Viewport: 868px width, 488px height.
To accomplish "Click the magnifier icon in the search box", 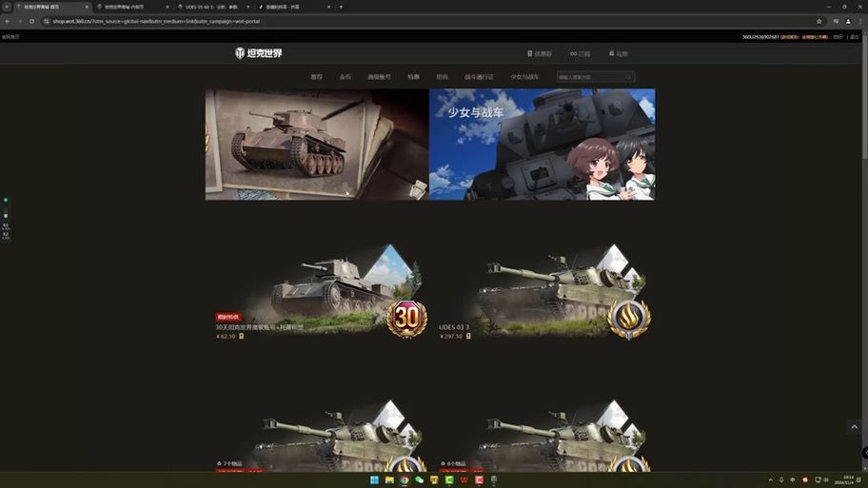I will [x=629, y=77].
